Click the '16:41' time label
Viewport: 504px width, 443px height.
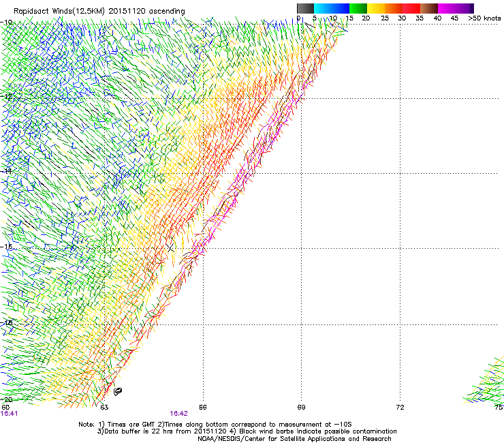point(9,414)
